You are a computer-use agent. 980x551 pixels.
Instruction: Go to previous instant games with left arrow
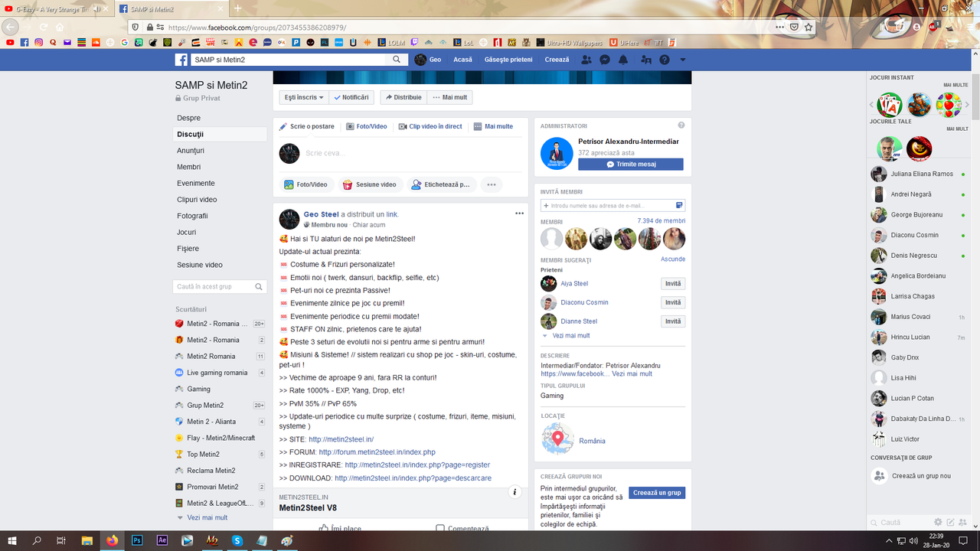click(x=872, y=105)
